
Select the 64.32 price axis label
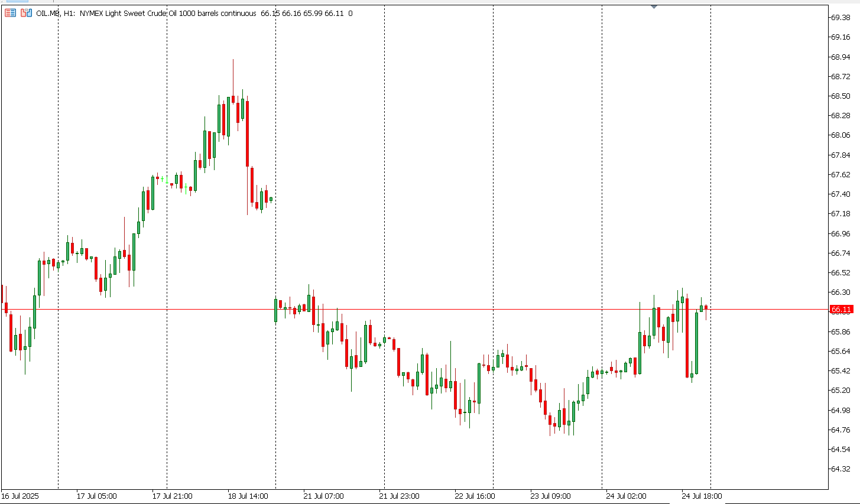pos(840,469)
